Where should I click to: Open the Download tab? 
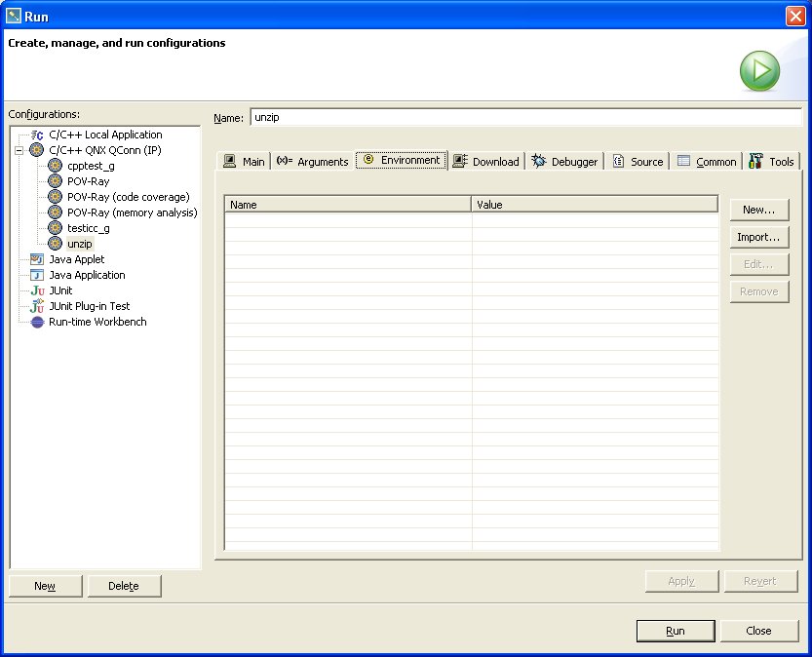click(486, 162)
